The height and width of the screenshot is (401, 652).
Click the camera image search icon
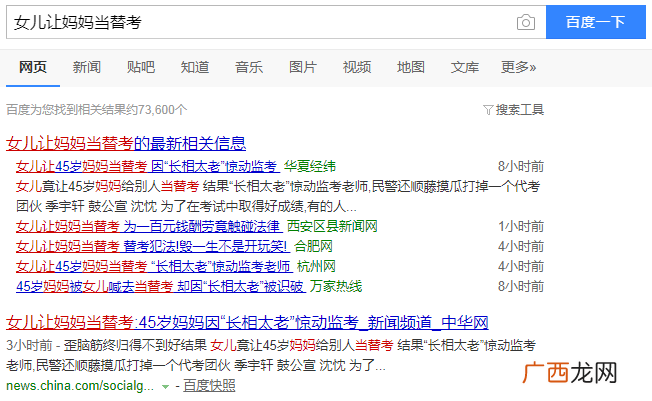coord(526,22)
